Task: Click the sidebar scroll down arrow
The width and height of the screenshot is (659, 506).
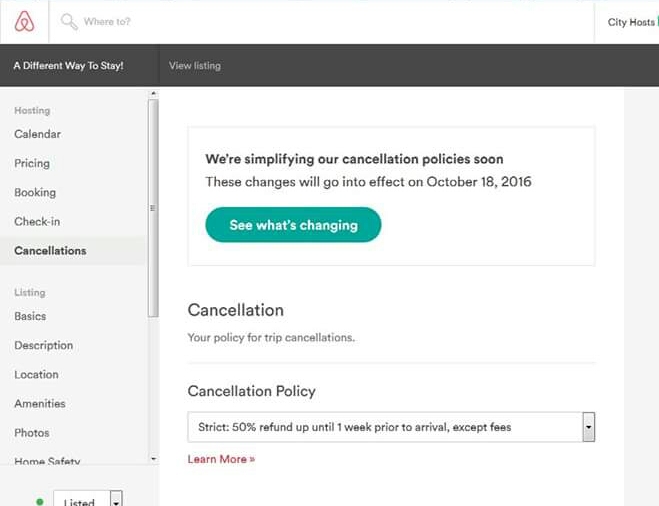Action: coord(153,459)
